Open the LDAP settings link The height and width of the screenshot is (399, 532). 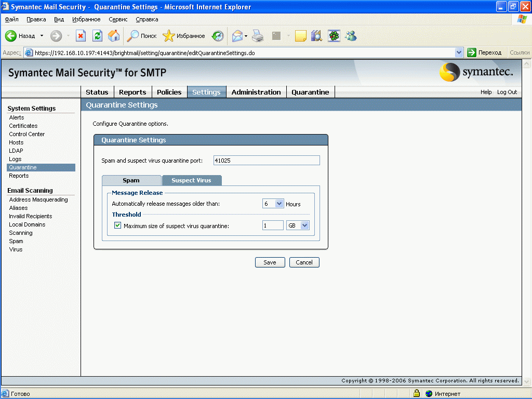pos(16,151)
